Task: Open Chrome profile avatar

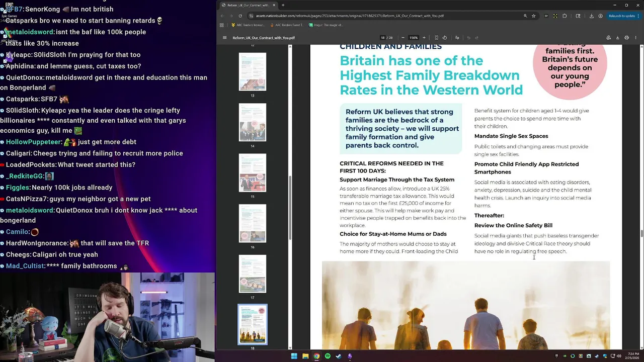Action: click(x=601, y=16)
